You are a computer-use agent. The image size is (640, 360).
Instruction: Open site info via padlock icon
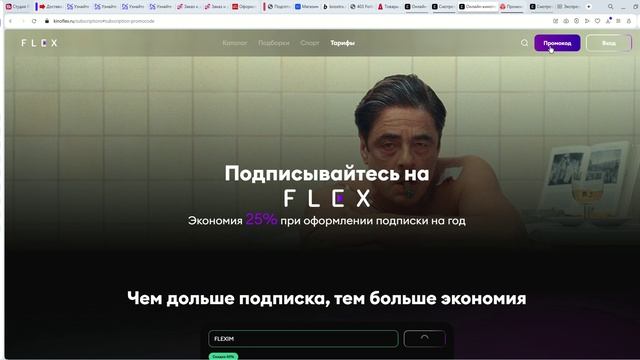[x=47, y=21]
